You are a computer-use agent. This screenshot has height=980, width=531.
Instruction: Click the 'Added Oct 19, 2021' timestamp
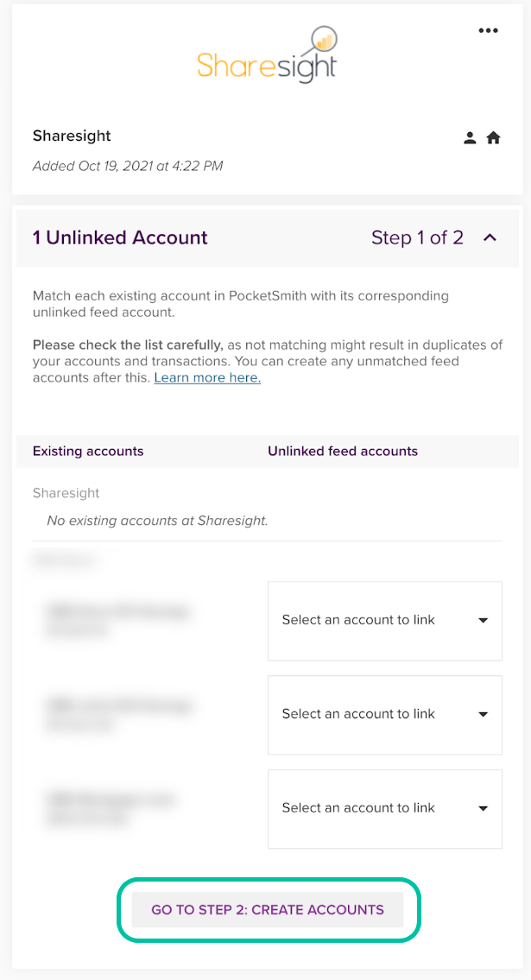coord(128,166)
